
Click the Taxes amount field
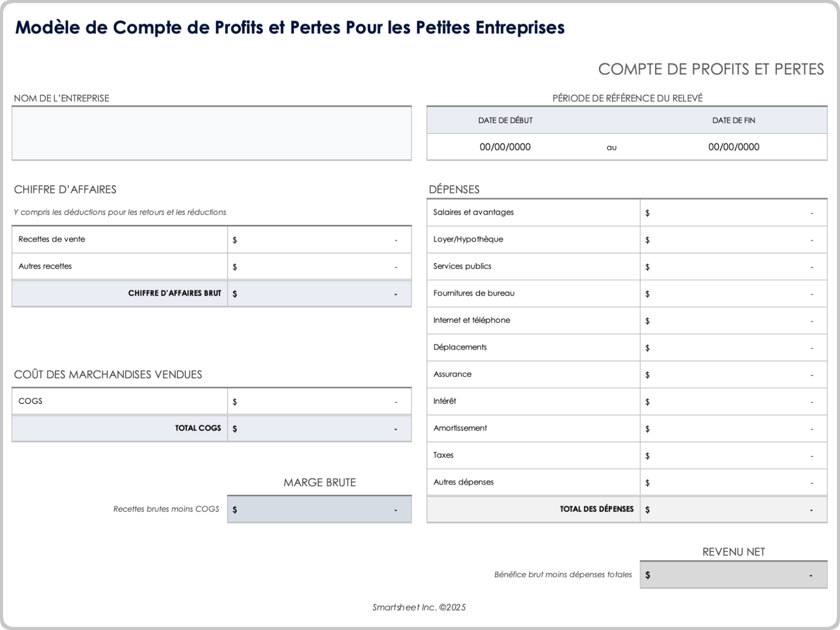[x=734, y=455]
